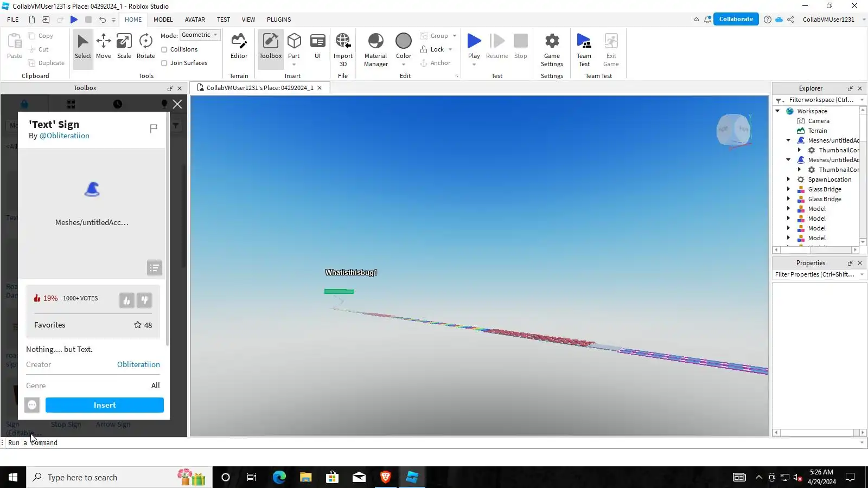Open the Filter Properties dropdown arrow
The width and height of the screenshot is (868, 488).
862,274
